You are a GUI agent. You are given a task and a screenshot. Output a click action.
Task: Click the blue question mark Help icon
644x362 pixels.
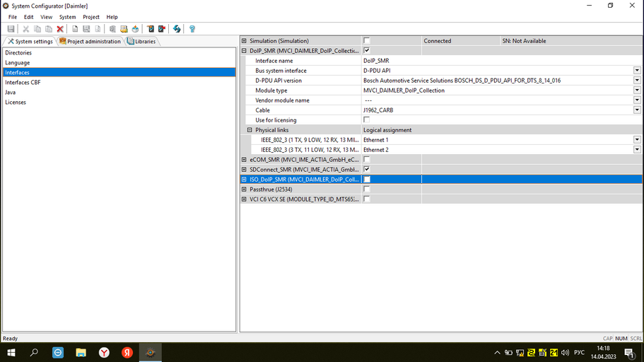[192, 29]
